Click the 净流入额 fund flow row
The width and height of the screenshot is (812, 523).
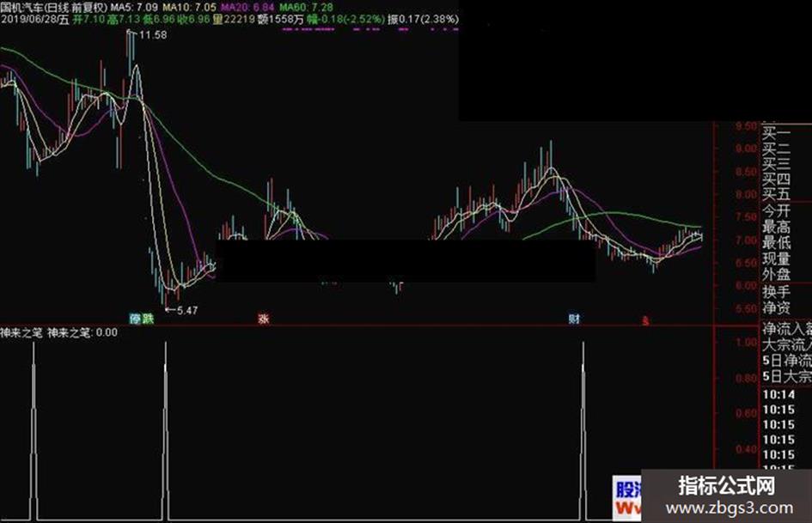coord(786,329)
